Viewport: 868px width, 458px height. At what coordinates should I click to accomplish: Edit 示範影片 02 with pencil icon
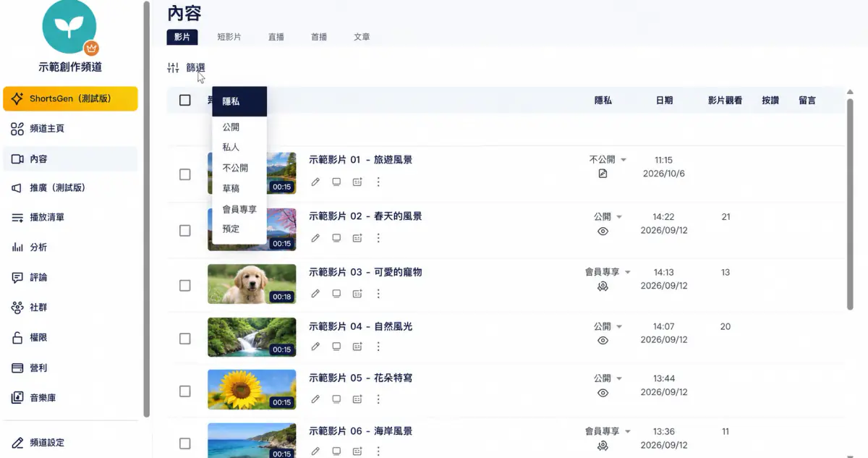pos(315,238)
